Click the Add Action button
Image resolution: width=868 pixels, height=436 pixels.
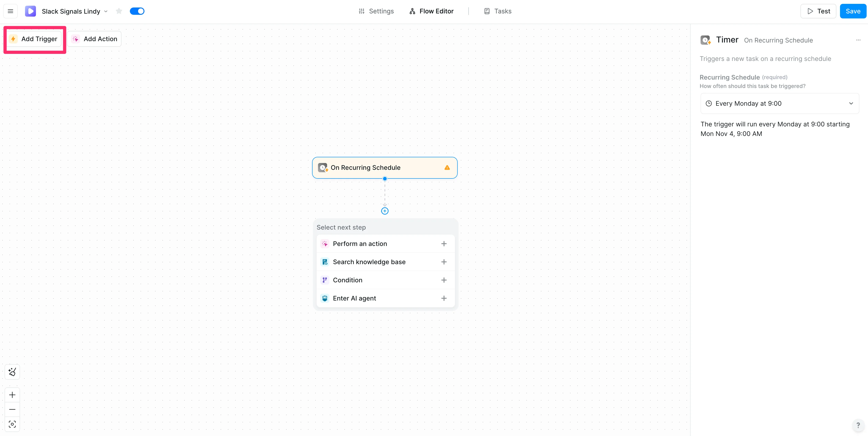click(94, 39)
